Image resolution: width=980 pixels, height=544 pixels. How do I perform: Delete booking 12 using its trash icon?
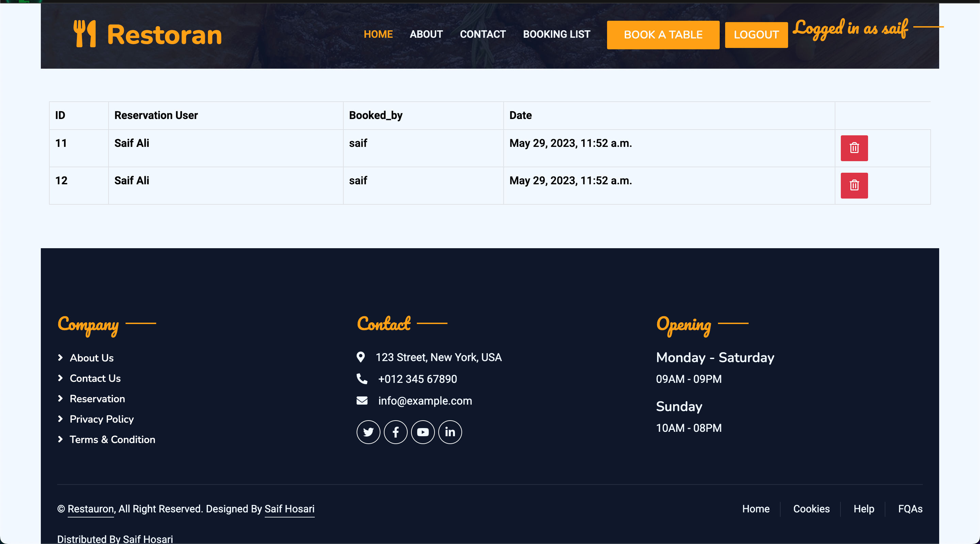854,186
